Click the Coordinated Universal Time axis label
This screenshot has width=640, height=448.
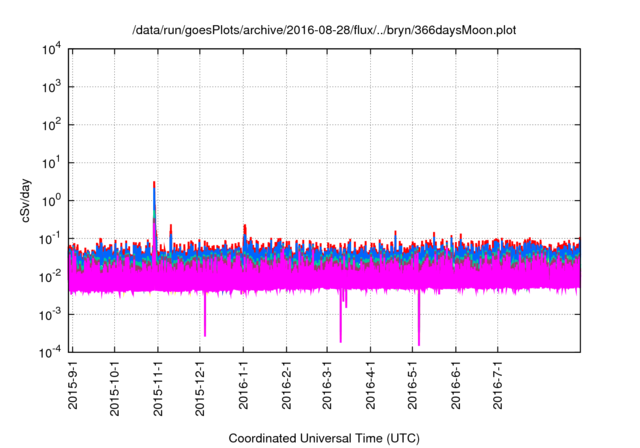point(325,438)
